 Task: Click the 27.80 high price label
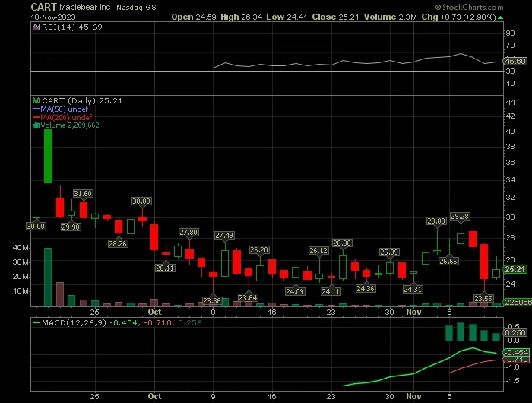[188, 232]
